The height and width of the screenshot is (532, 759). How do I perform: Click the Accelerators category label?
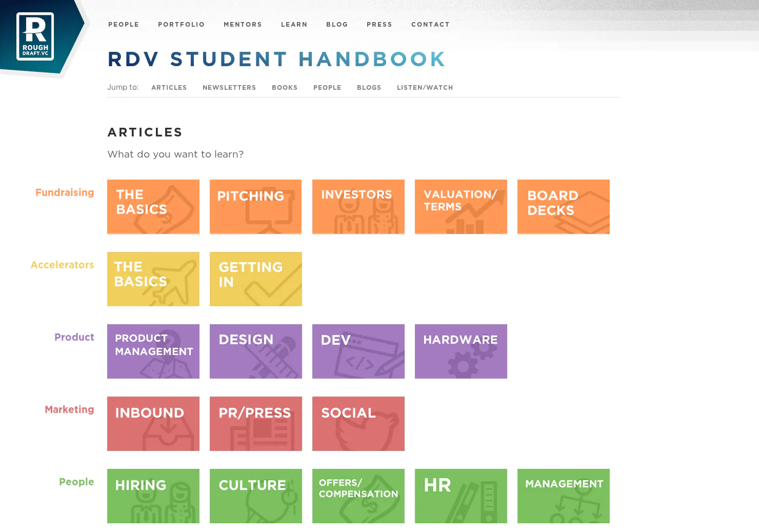(x=62, y=265)
